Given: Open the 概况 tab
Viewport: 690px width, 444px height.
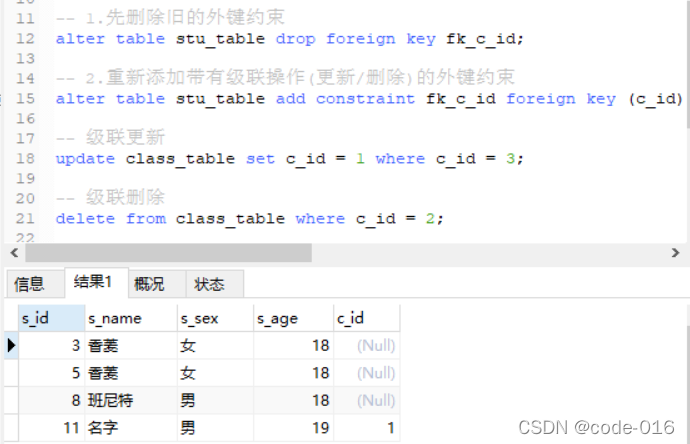Looking at the screenshot, I should click(157, 284).
